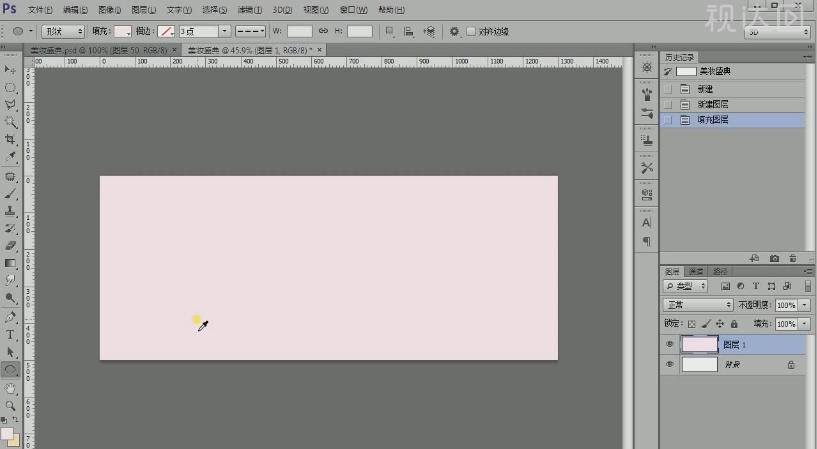Image resolution: width=817 pixels, height=449 pixels.
Task: Toggle visibility of 图层 1 layer
Action: point(670,344)
